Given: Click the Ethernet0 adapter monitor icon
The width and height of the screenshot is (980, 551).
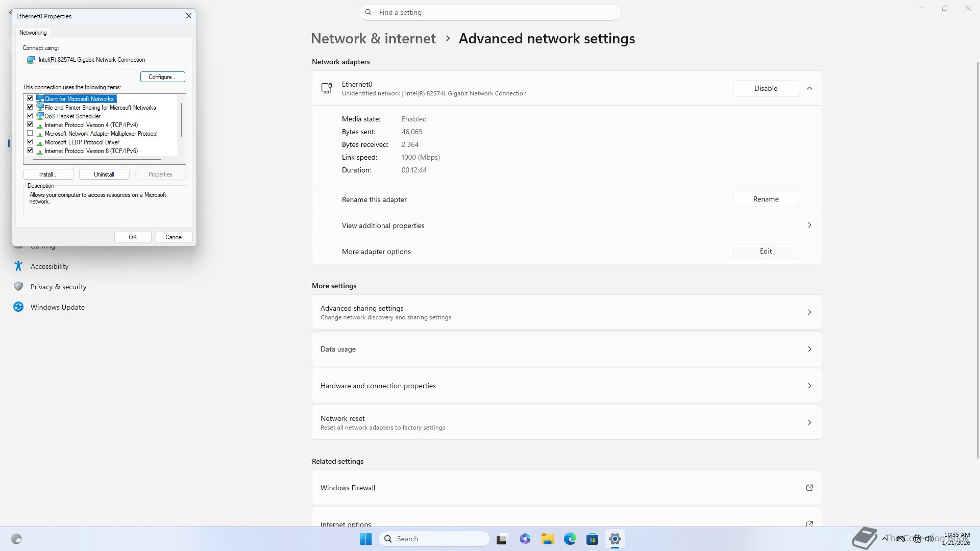Looking at the screenshot, I should (x=327, y=88).
